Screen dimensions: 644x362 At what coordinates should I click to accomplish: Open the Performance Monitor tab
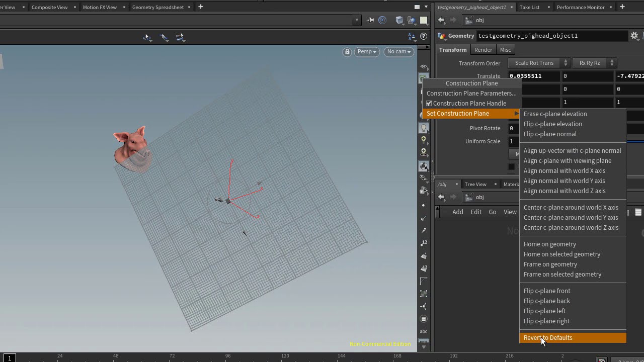[581, 7]
